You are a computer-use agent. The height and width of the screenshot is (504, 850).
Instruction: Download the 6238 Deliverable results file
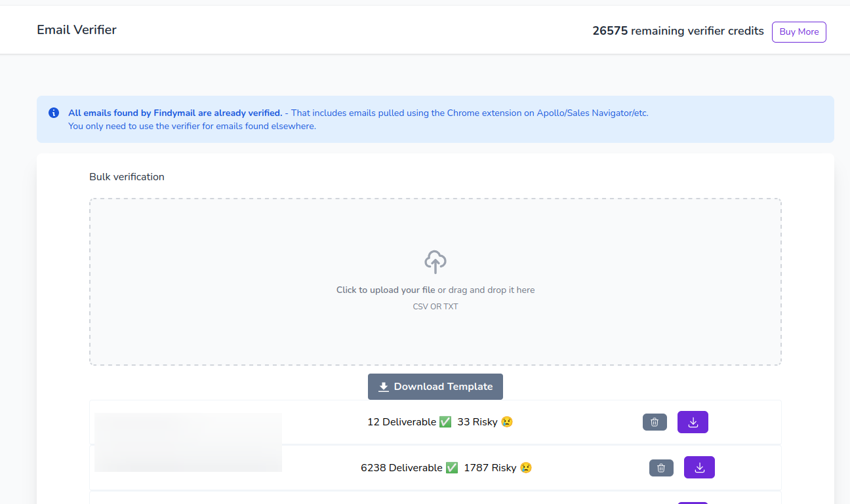coord(699,468)
